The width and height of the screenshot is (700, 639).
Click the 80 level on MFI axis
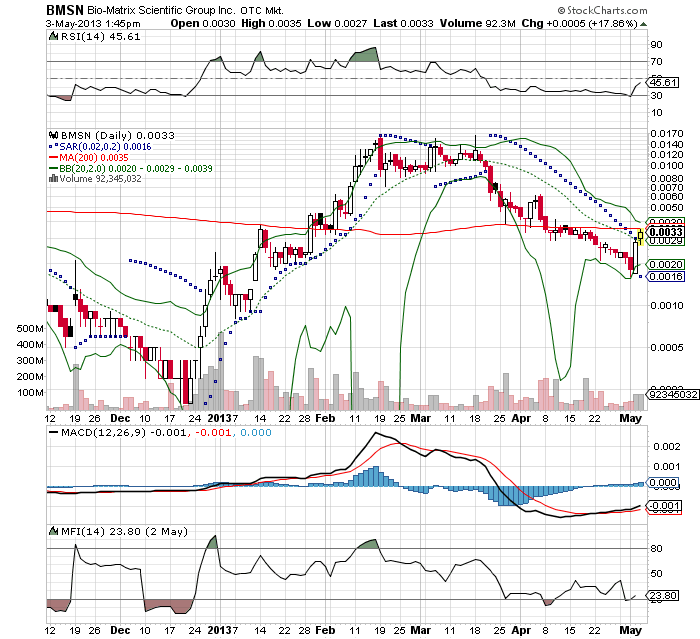pos(657,548)
